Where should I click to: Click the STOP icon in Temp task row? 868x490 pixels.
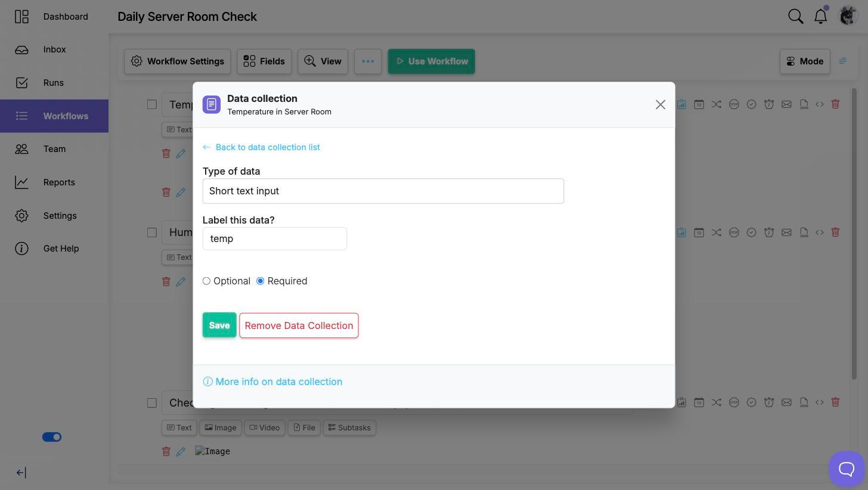tap(734, 104)
